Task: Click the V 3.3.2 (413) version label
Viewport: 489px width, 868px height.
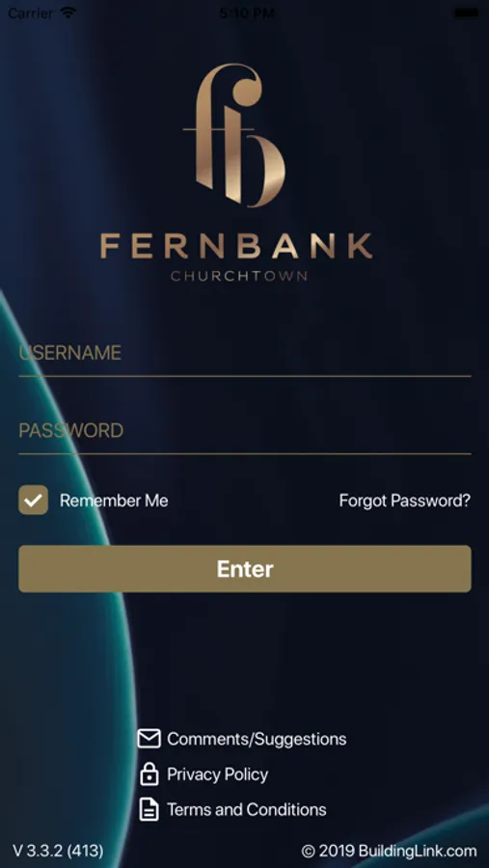Action: [x=58, y=851]
